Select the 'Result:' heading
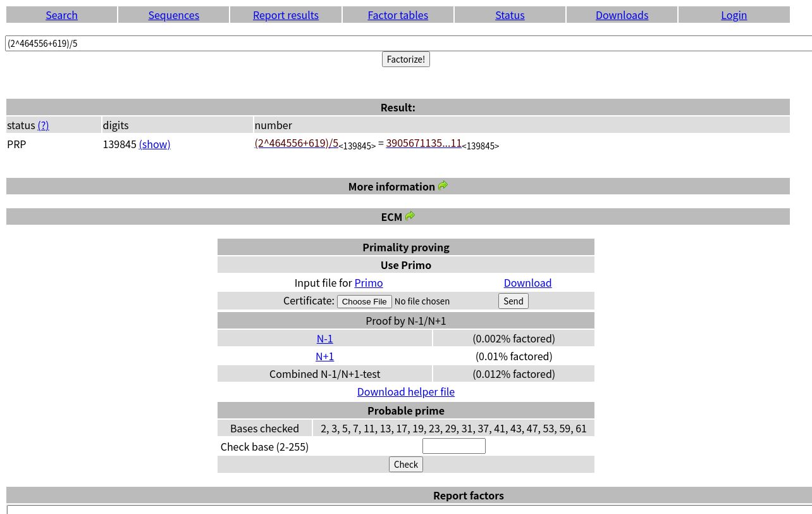The image size is (812, 514). (398, 108)
